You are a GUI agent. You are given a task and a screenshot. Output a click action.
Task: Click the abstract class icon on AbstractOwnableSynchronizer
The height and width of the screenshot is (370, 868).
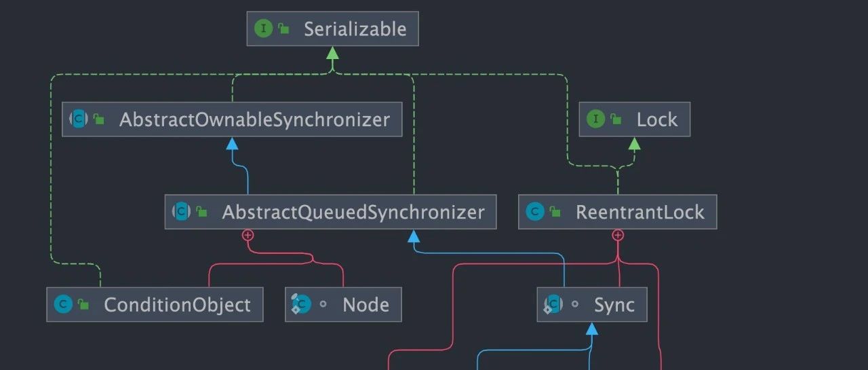79,119
